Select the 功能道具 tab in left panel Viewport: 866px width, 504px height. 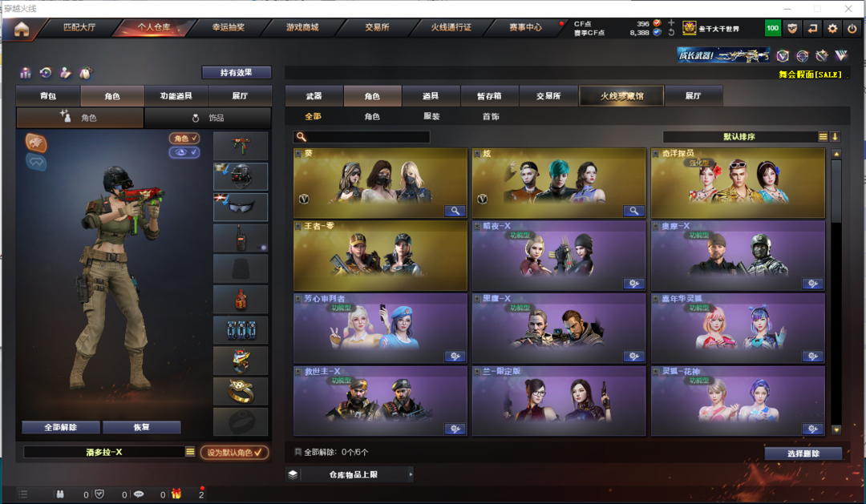pyautogui.click(x=176, y=96)
